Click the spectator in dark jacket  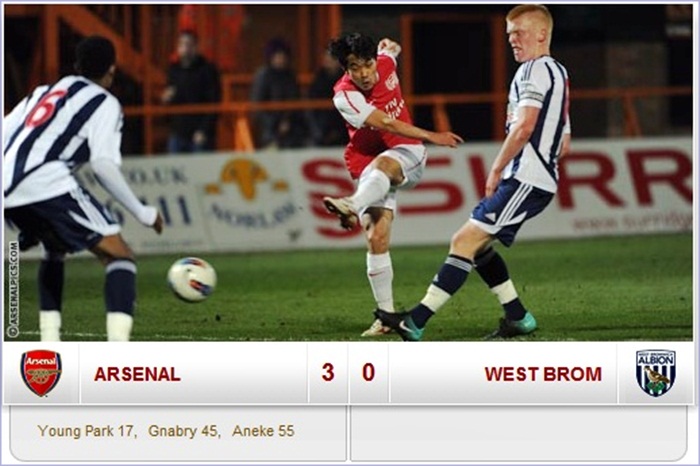coord(192,92)
